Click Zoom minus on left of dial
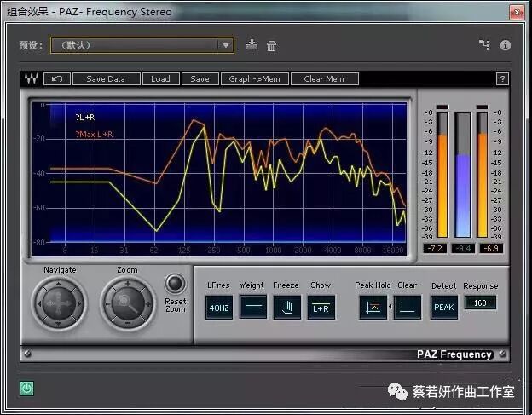The width and height of the screenshot is (532, 415). click(108, 304)
